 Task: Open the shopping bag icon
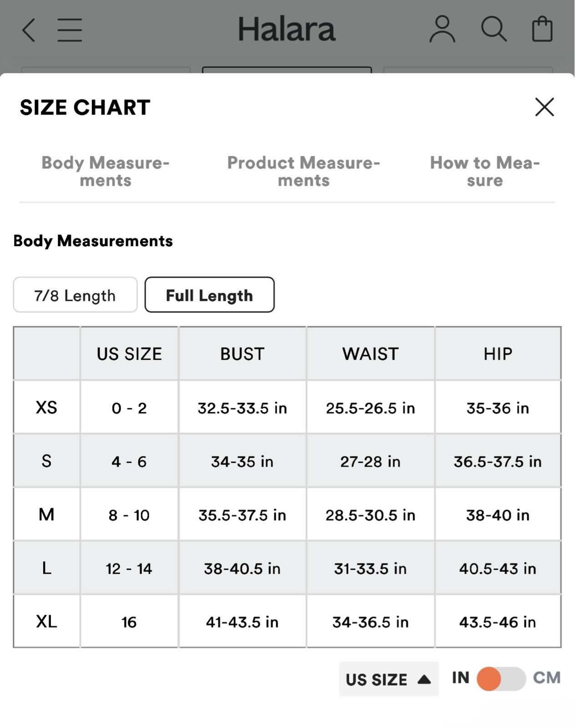click(x=542, y=30)
